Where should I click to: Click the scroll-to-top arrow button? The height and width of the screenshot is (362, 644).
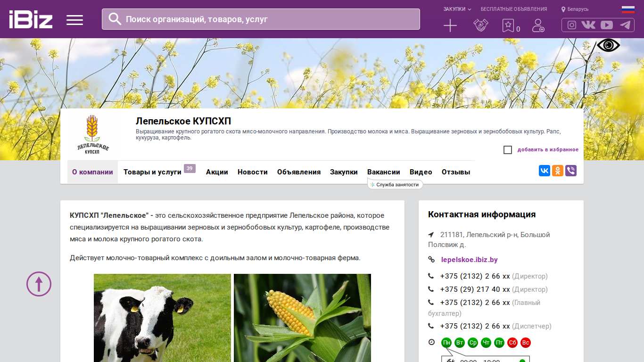pos(39,284)
